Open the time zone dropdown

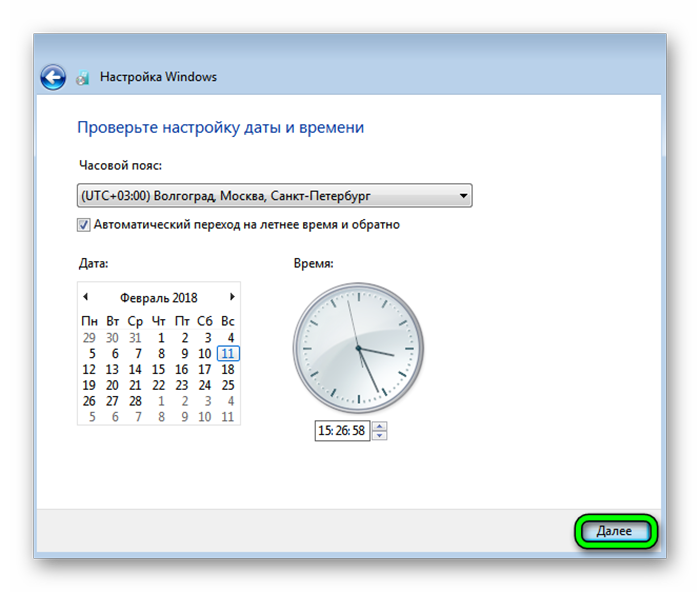click(x=275, y=196)
